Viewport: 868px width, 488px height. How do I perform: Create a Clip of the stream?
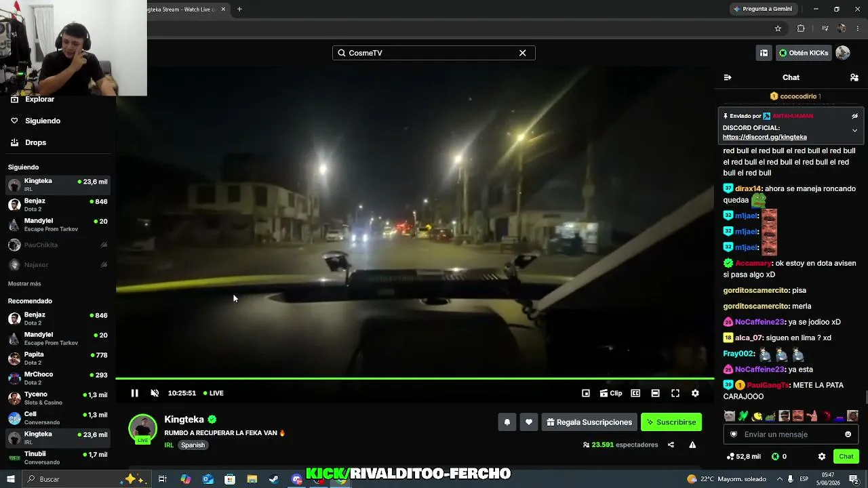click(x=611, y=393)
